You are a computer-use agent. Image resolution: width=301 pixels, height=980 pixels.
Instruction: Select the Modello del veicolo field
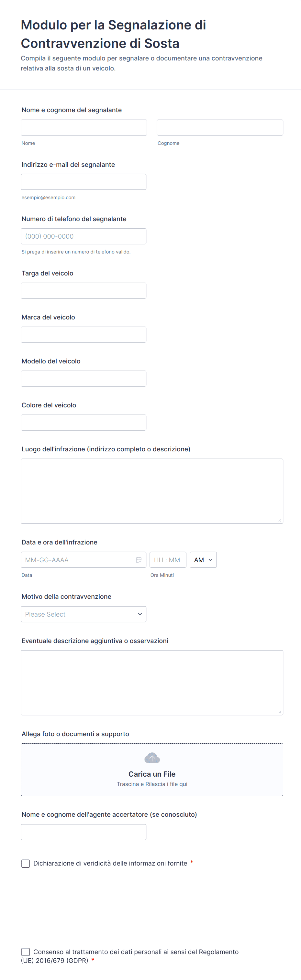(x=84, y=379)
